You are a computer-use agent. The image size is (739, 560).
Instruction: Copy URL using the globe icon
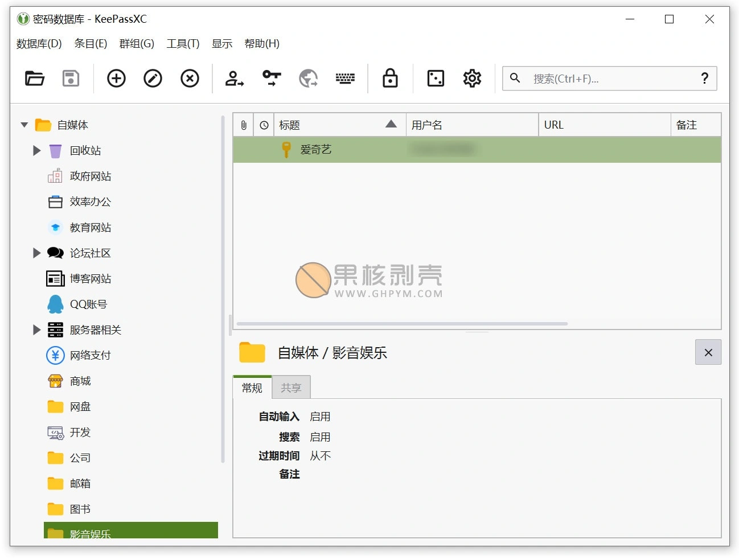308,79
